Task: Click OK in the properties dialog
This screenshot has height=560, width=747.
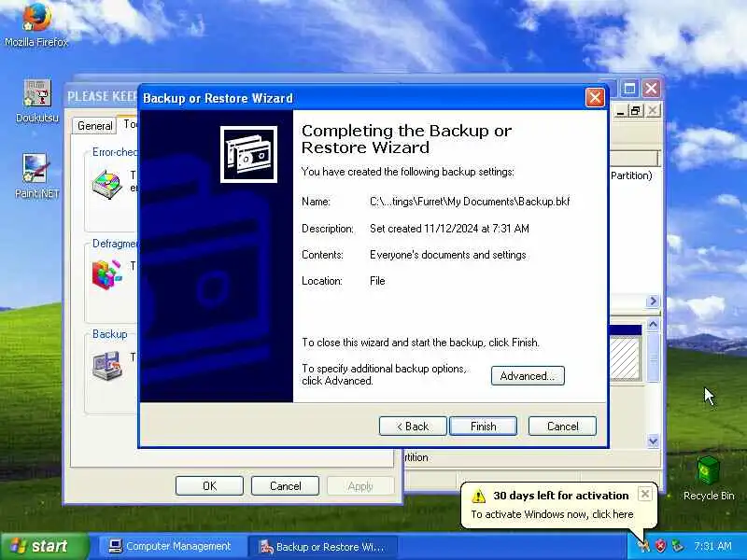Action: pos(209,485)
